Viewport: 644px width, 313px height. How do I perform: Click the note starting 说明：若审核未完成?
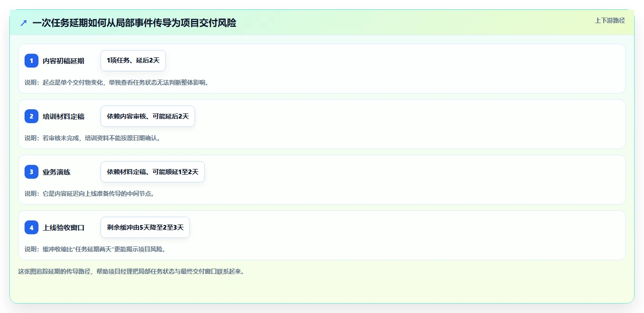[x=93, y=138]
